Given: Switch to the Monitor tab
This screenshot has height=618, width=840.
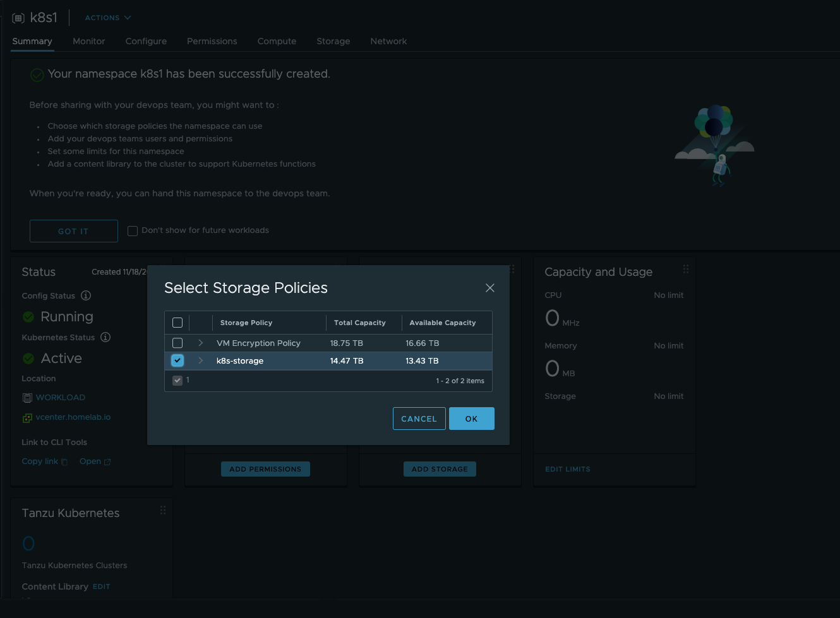Looking at the screenshot, I should coord(88,41).
